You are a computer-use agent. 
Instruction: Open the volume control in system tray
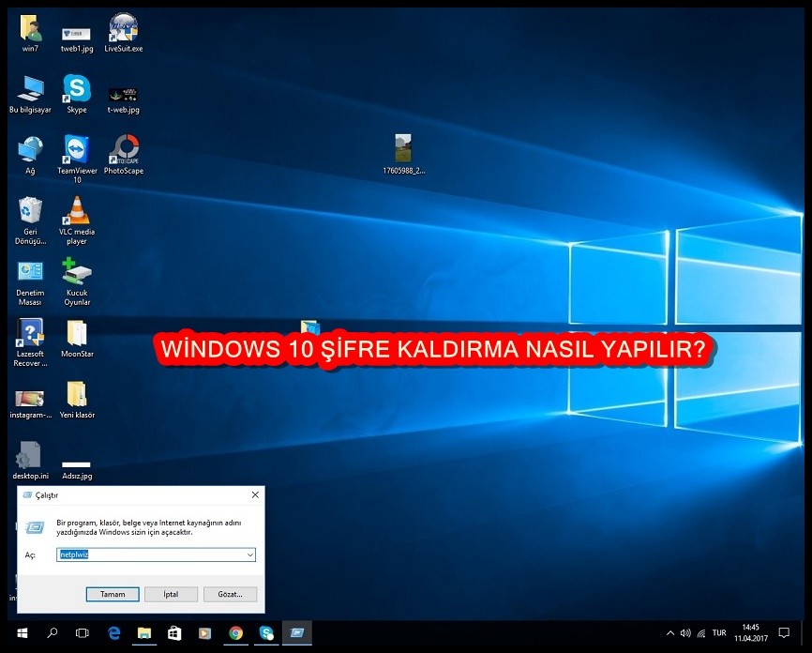click(x=685, y=633)
